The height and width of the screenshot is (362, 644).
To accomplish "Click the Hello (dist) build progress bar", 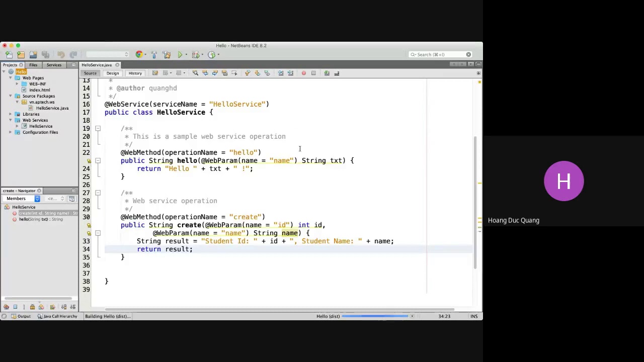I will (x=375, y=316).
